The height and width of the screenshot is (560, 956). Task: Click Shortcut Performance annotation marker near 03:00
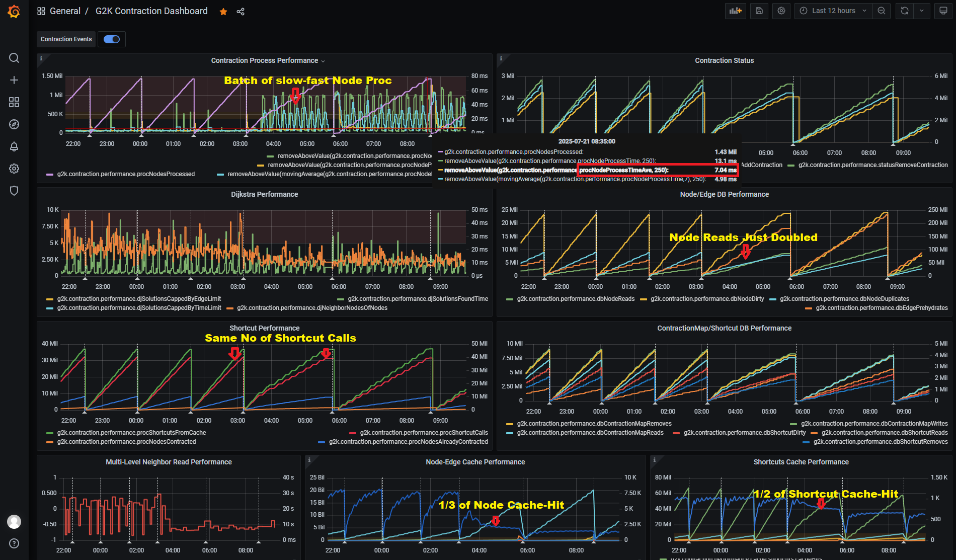(244, 412)
